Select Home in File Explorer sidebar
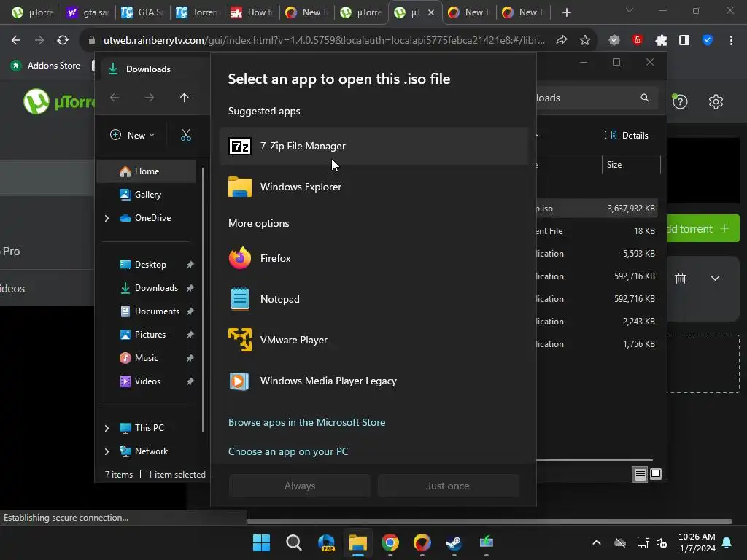747x560 pixels. pyautogui.click(x=146, y=171)
